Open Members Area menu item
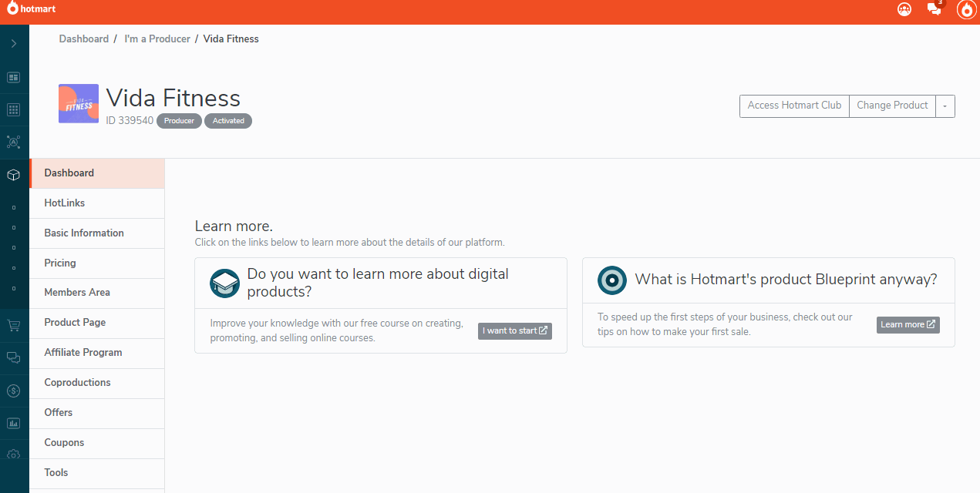Screen dimensions: 980x493 pyautogui.click(x=97, y=293)
